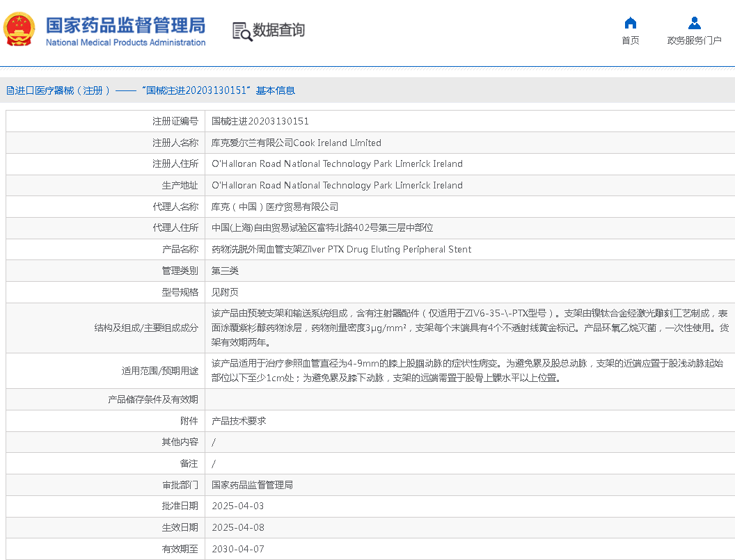Click the 附件 label cell
The height and width of the screenshot is (560, 735).
(106, 421)
